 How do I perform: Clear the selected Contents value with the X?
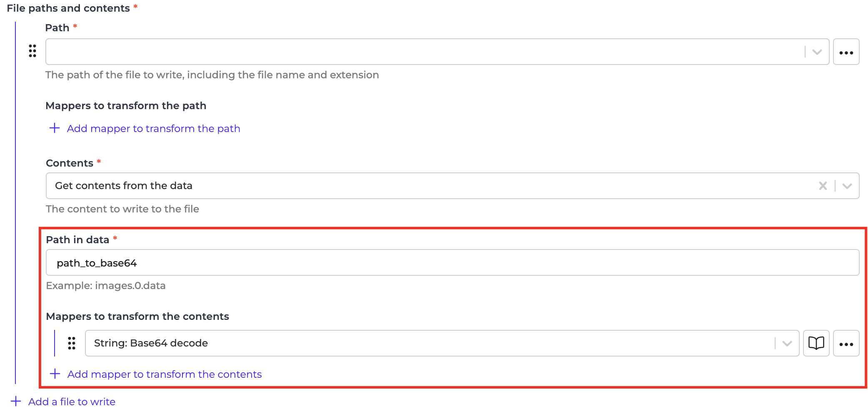(x=823, y=186)
